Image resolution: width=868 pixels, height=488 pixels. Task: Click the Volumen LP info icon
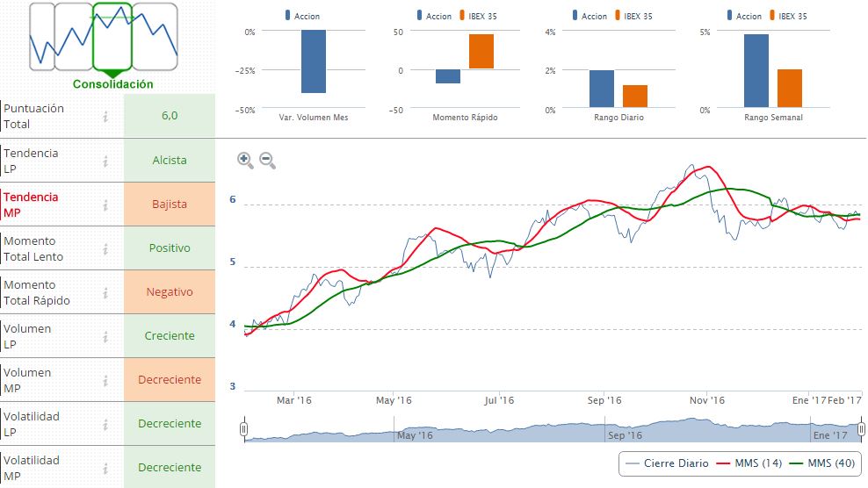pos(105,336)
